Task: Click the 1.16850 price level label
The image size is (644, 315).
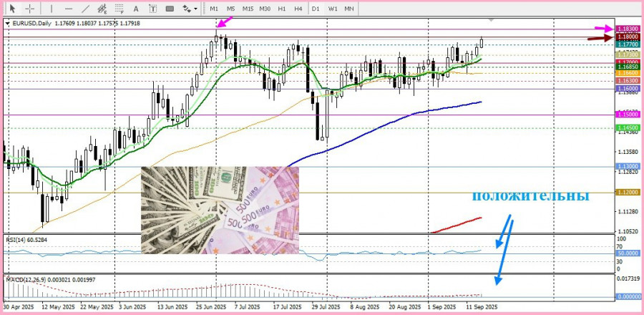Action: coord(627,66)
